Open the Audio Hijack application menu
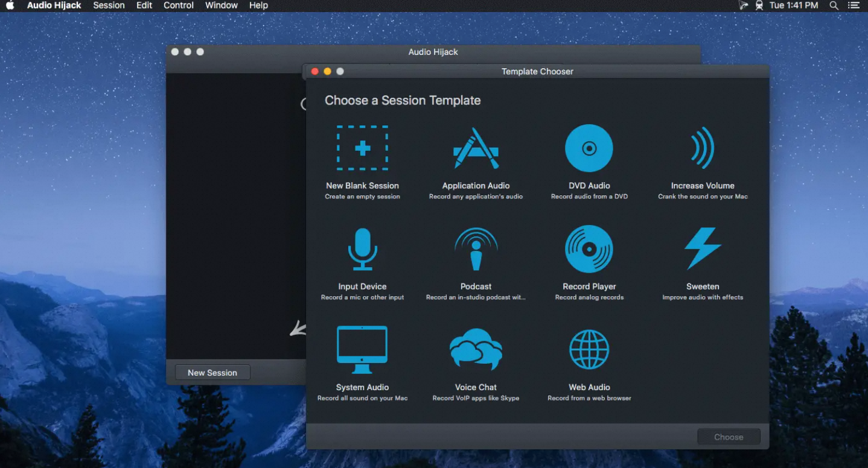The width and height of the screenshot is (868, 468). pyautogui.click(x=54, y=5)
